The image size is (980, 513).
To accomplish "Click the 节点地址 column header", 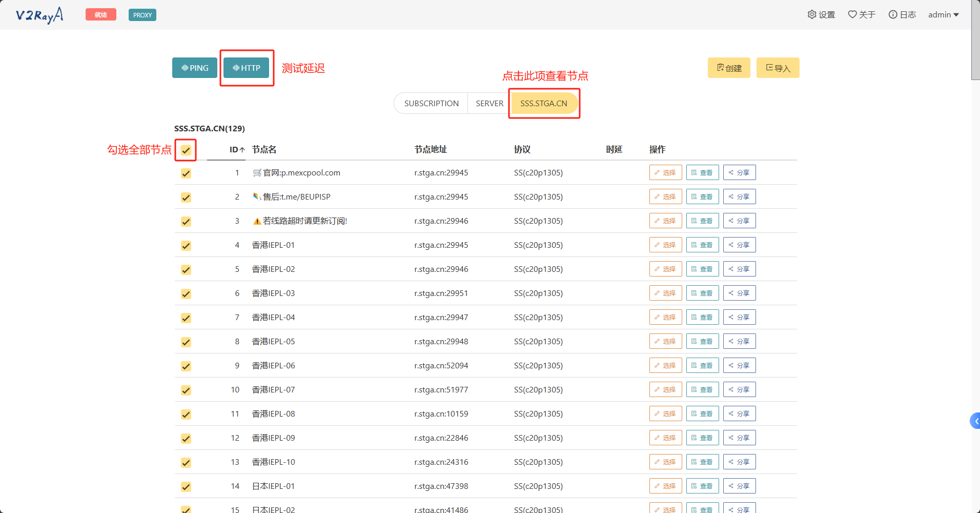I will pos(431,149).
